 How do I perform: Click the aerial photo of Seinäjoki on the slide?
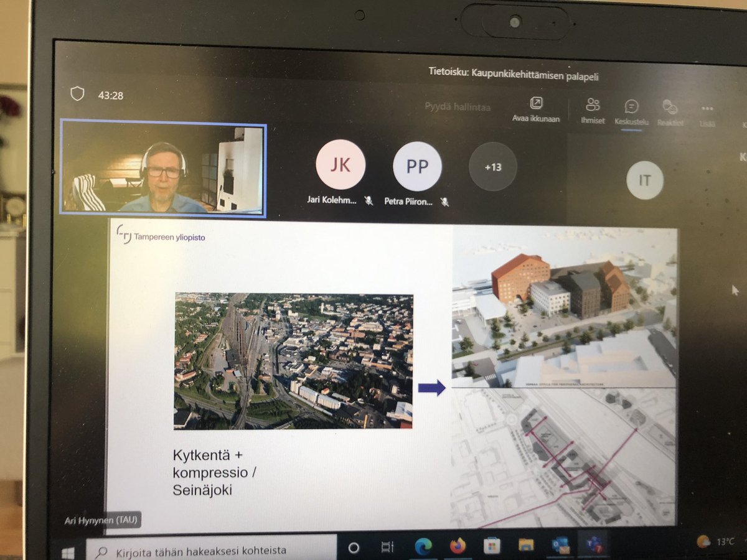[x=293, y=361]
